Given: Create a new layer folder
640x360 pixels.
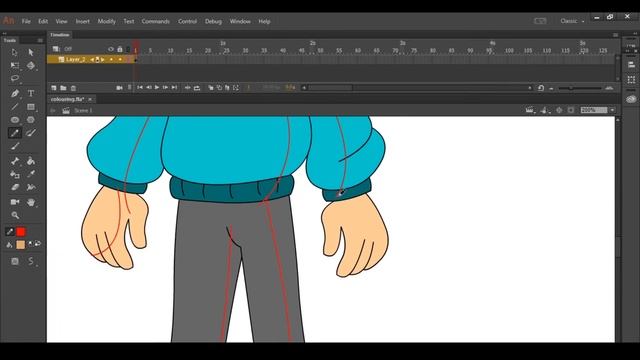Looking at the screenshot, I should (63, 88).
